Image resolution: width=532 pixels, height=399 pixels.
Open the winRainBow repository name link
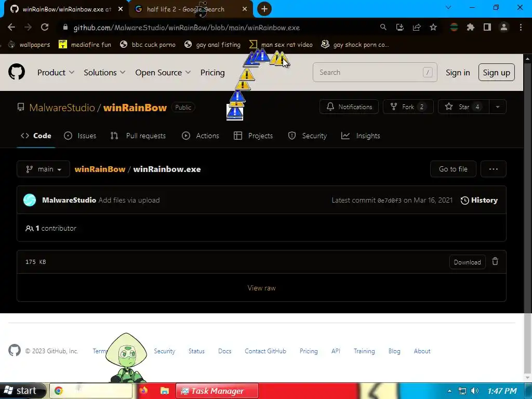click(x=135, y=108)
